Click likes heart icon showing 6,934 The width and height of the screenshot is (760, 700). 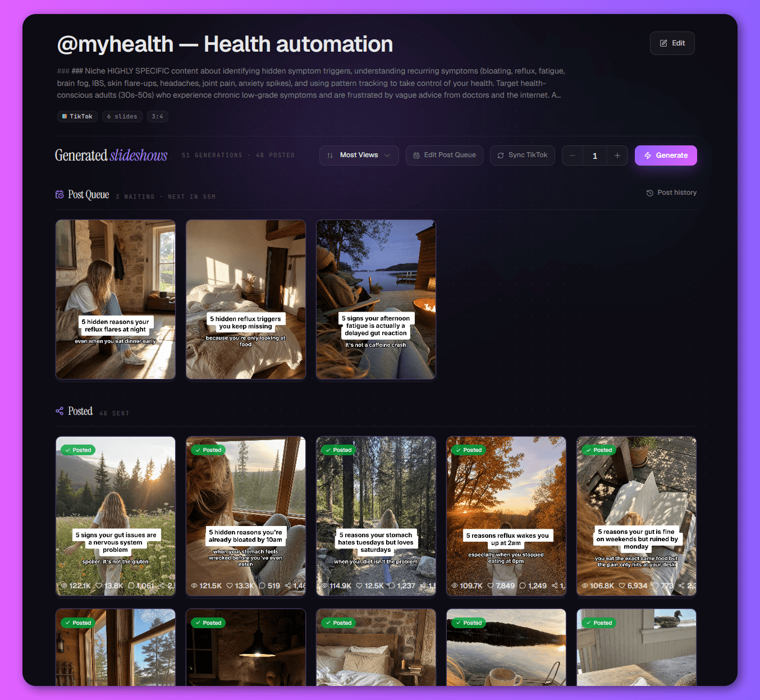click(622, 585)
